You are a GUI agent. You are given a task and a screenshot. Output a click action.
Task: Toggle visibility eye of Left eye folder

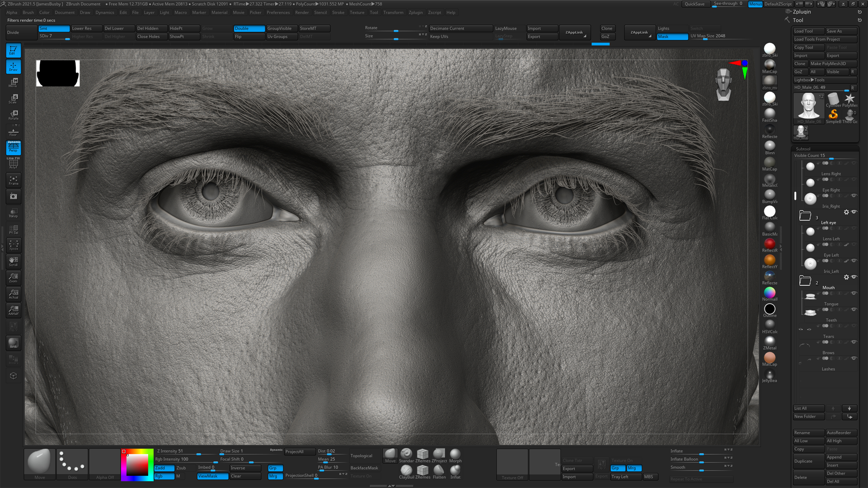pyautogui.click(x=854, y=212)
